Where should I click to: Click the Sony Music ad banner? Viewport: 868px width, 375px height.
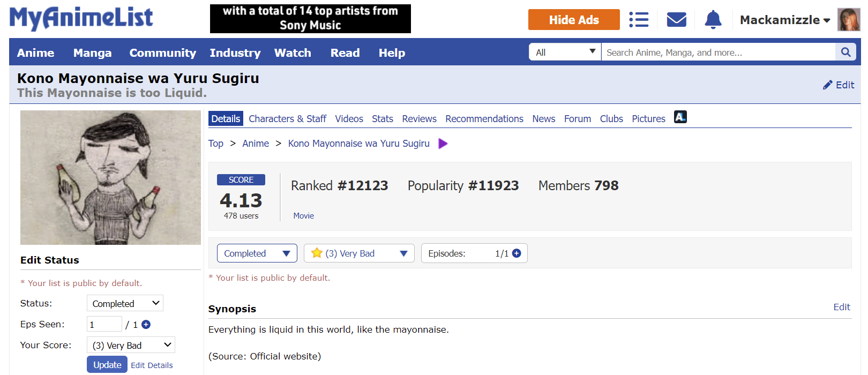point(310,19)
